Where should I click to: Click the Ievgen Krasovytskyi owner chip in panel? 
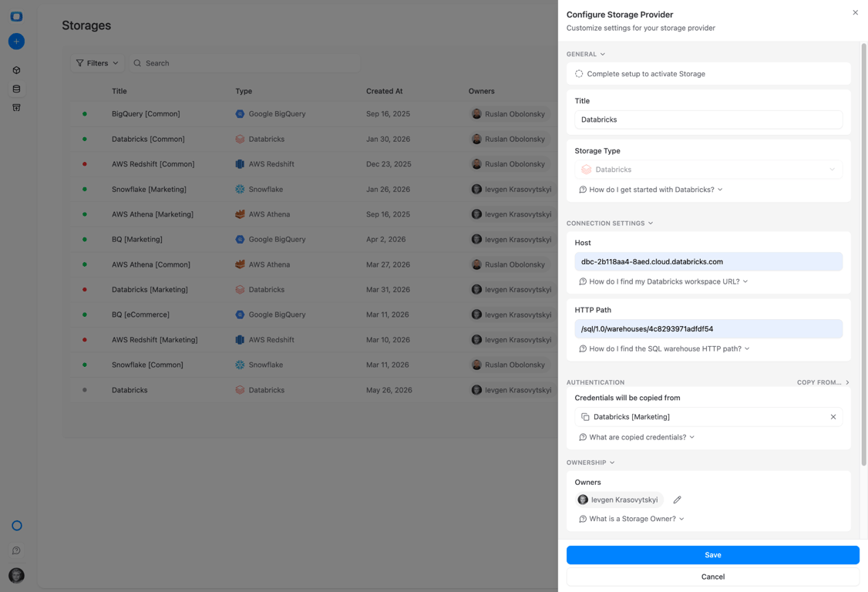[619, 499]
